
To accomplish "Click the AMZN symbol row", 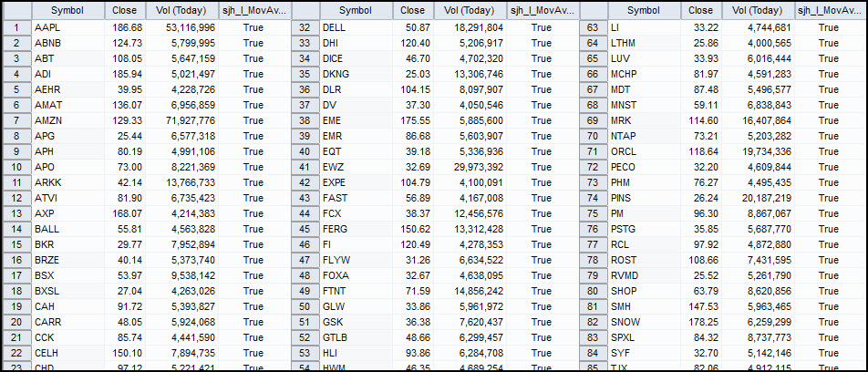I will pyautogui.click(x=68, y=120).
